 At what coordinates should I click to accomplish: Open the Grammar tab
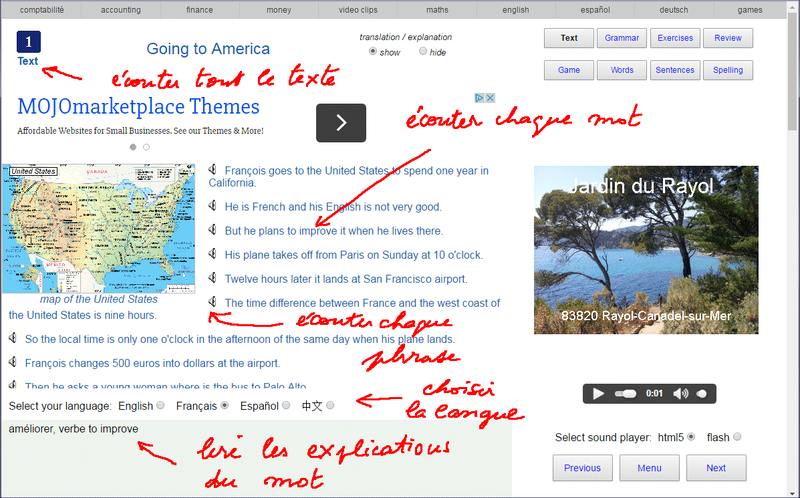tap(621, 38)
